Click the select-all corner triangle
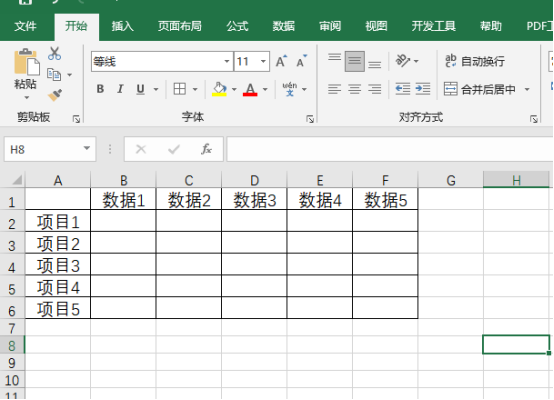Viewport: 554px width, 400px height. click(17, 180)
